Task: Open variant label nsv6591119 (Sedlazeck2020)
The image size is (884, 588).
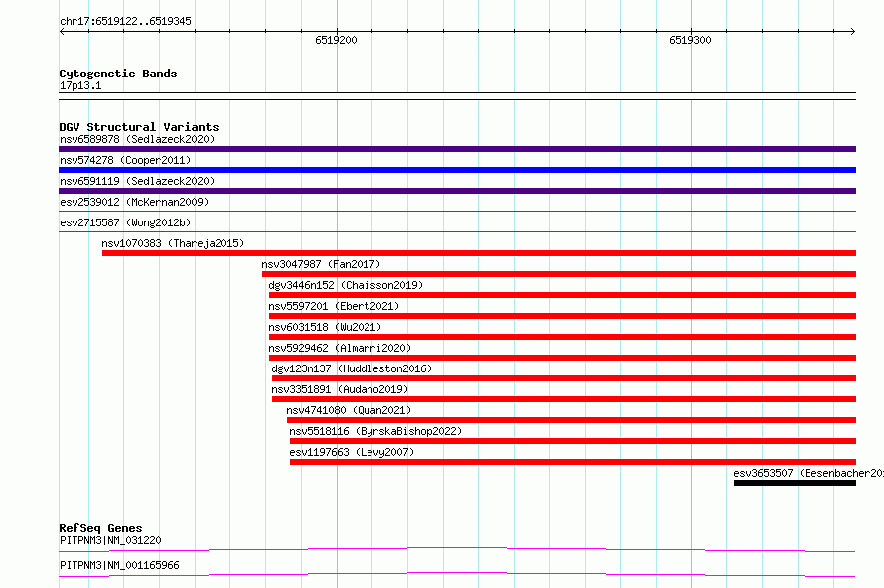Action: click(x=137, y=181)
